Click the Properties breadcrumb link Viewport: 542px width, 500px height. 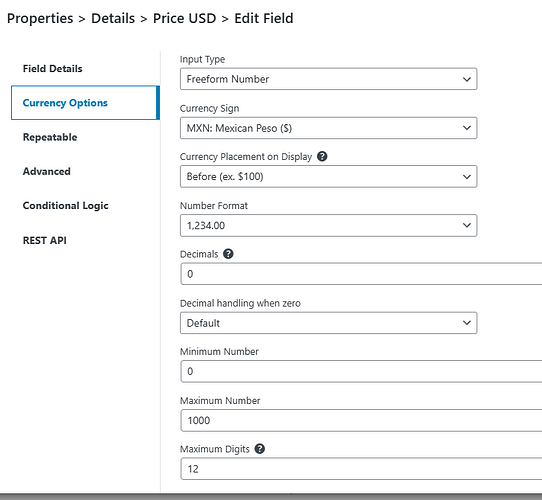pos(40,18)
